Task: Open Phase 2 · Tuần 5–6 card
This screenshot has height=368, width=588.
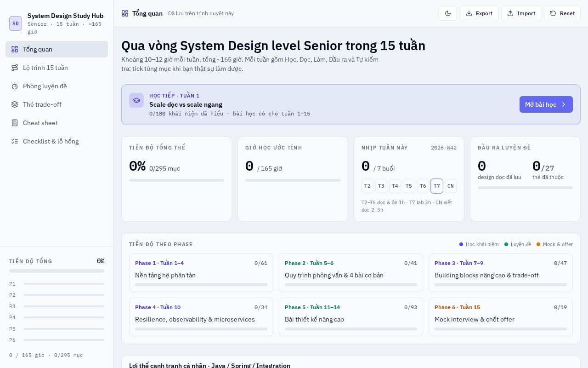Action: 351,273
